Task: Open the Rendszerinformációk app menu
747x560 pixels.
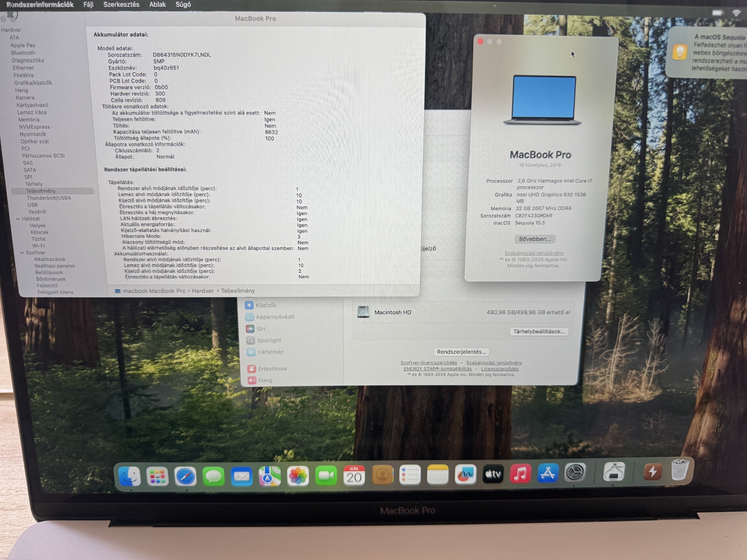Action: pos(40,4)
